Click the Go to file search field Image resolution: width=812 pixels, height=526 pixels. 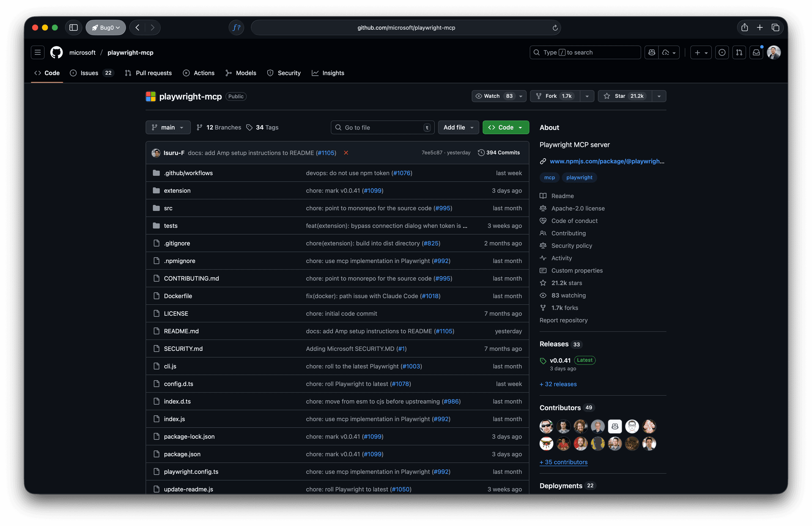tap(379, 127)
